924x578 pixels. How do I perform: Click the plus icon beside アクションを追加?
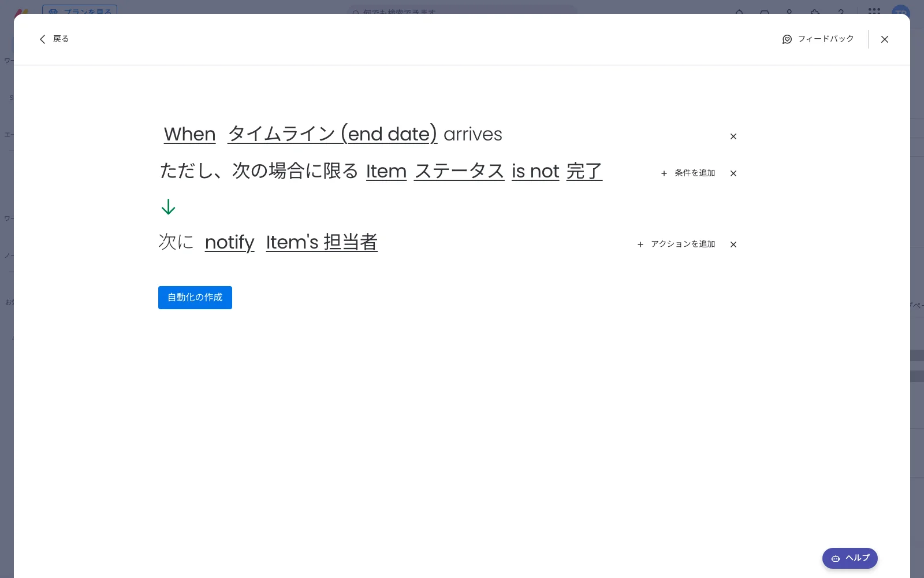(x=640, y=244)
